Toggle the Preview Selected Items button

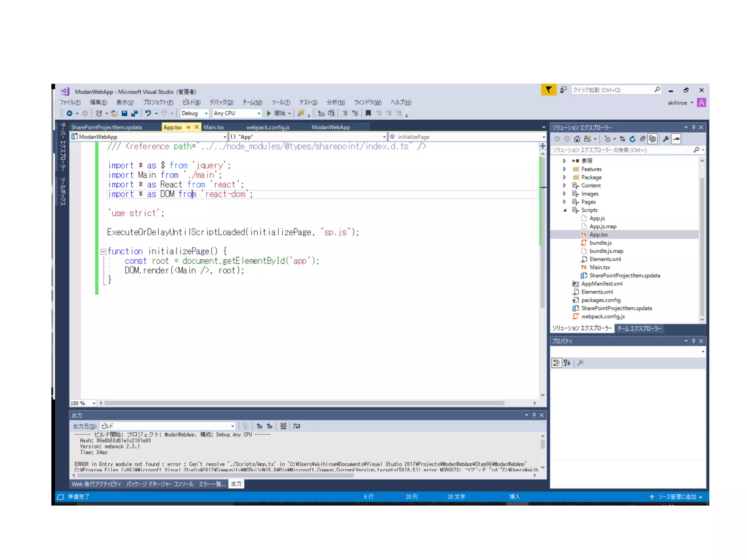tap(676, 139)
